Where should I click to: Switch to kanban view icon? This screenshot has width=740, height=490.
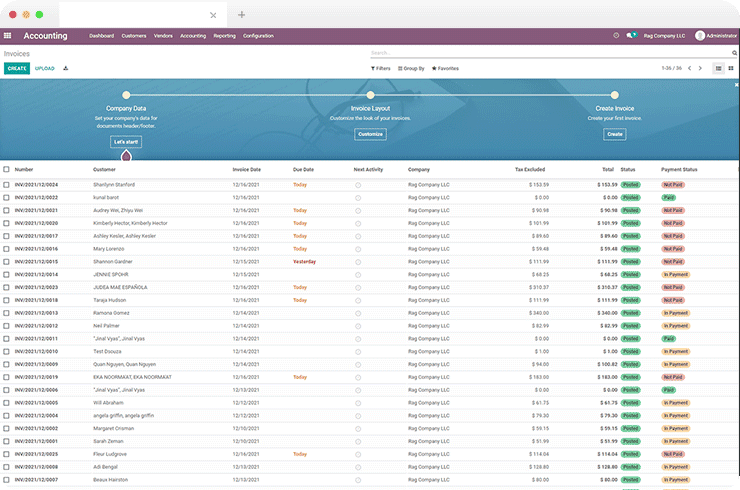[731, 68]
